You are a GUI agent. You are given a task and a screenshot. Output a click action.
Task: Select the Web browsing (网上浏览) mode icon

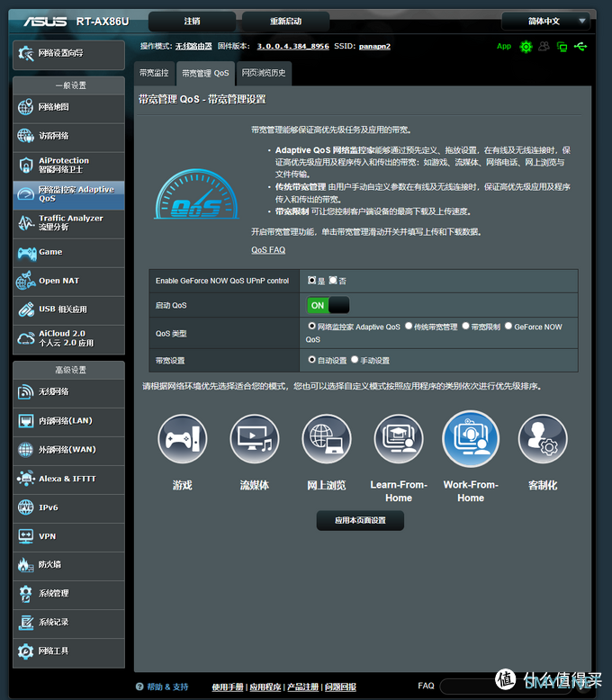[327, 439]
